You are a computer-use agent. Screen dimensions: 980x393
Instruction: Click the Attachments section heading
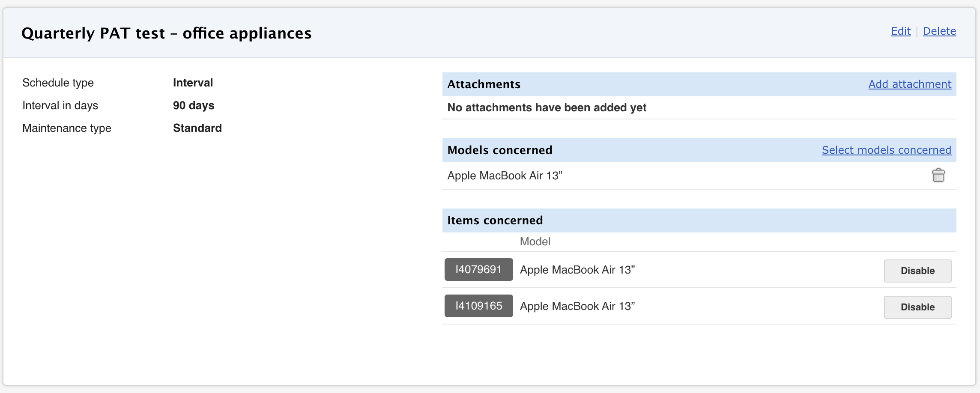click(484, 84)
